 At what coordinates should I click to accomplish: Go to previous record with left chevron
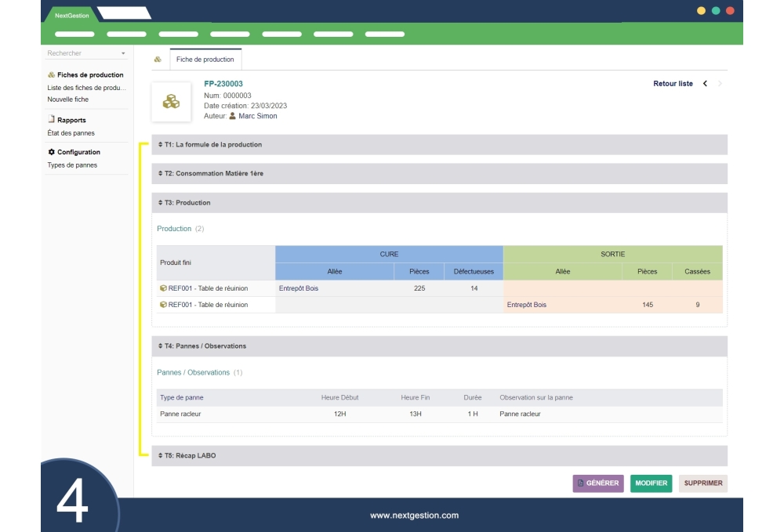tap(705, 84)
